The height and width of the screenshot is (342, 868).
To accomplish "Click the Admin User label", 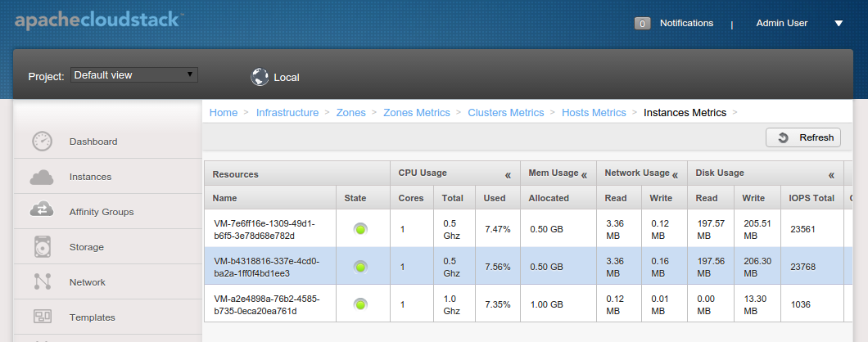I will [782, 23].
